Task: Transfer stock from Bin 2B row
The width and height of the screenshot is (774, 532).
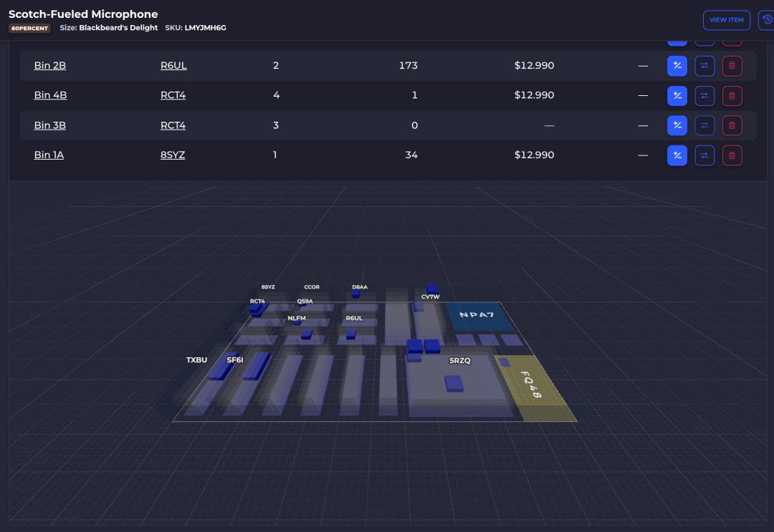Action: point(704,66)
